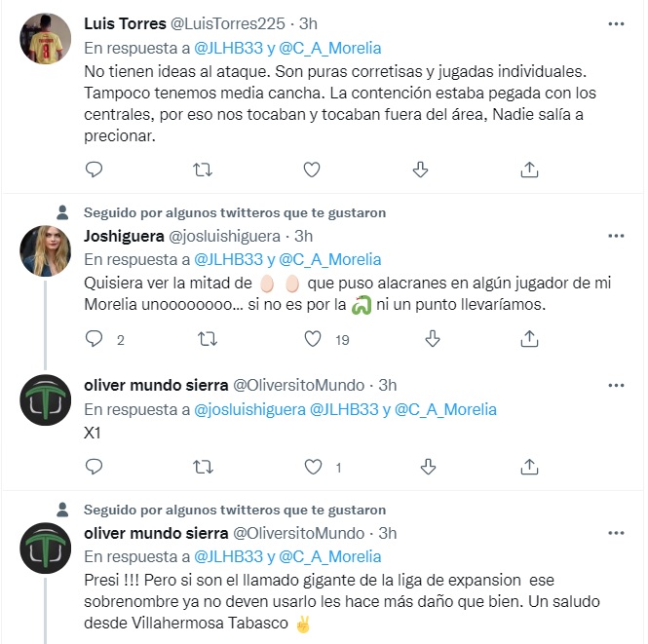Image resolution: width=648 pixels, height=644 pixels.
Task: Share Joshiguera's tweet
Action: [x=529, y=338]
